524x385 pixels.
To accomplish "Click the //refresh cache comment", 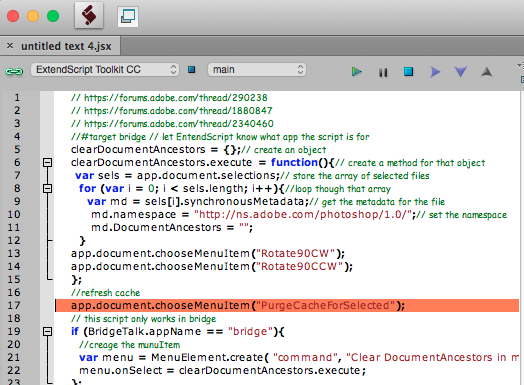I will point(105,293).
